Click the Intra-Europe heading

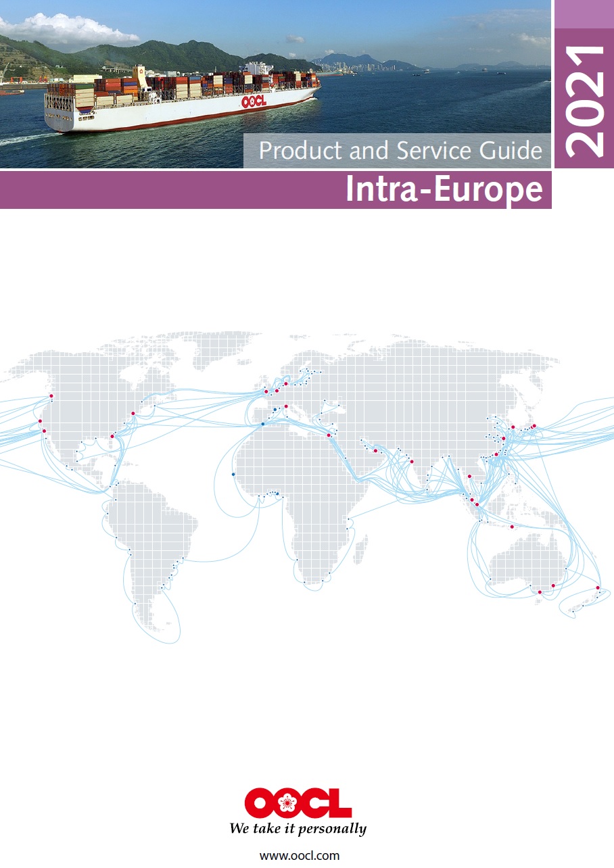point(444,189)
